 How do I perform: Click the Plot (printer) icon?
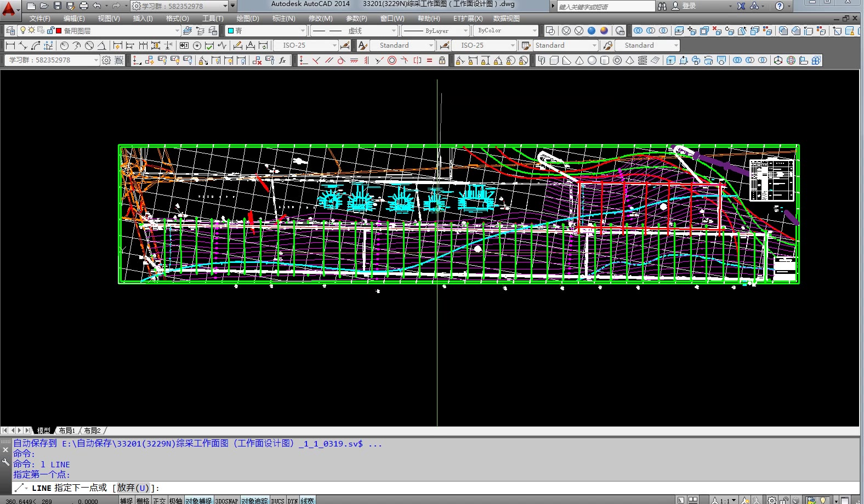click(x=83, y=5)
